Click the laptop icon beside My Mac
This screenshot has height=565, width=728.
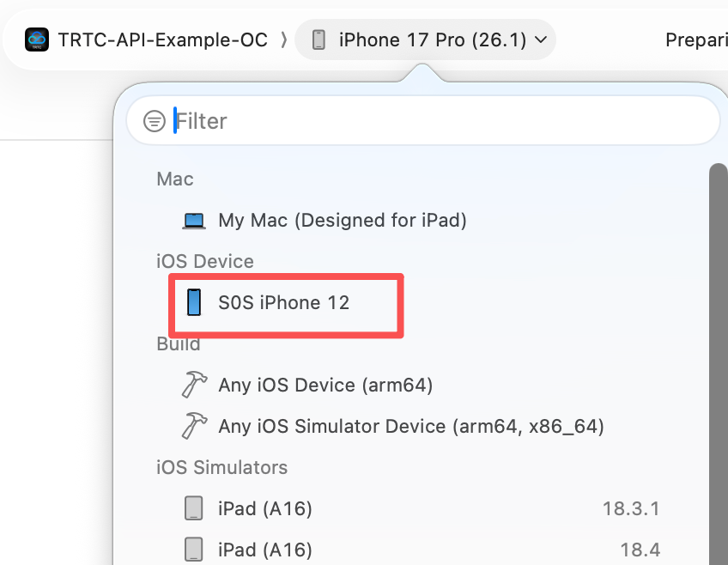[x=195, y=221]
